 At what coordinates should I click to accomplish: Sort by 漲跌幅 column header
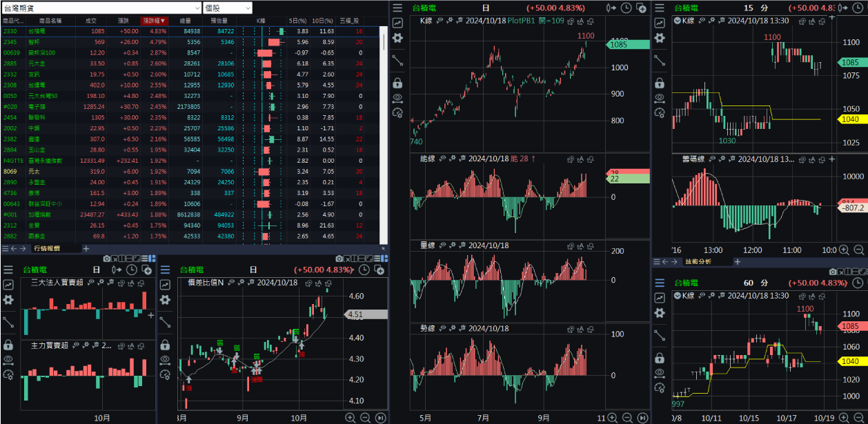pos(154,21)
